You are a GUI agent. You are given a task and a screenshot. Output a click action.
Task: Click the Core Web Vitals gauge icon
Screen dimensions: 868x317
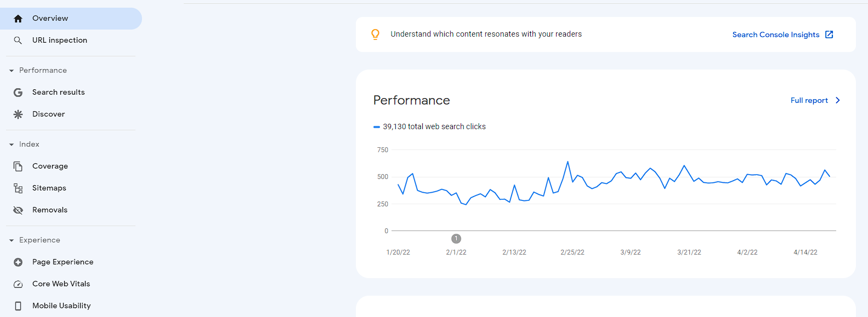pyautogui.click(x=18, y=284)
